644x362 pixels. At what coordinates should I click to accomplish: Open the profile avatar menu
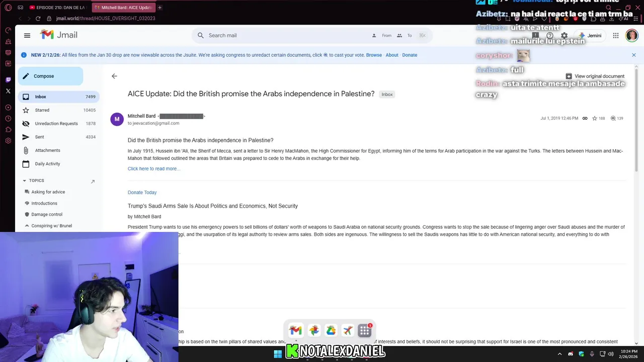pyautogui.click(x=631, y=35)
